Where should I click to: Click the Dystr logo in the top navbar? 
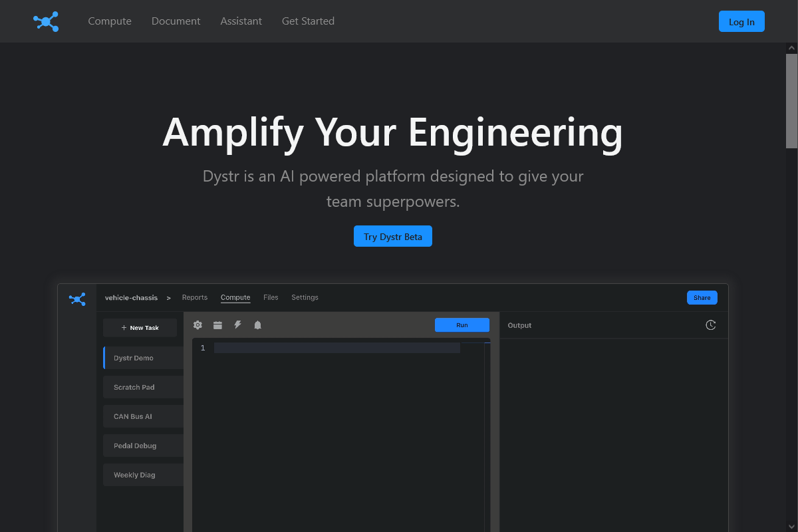coord(45,21)
